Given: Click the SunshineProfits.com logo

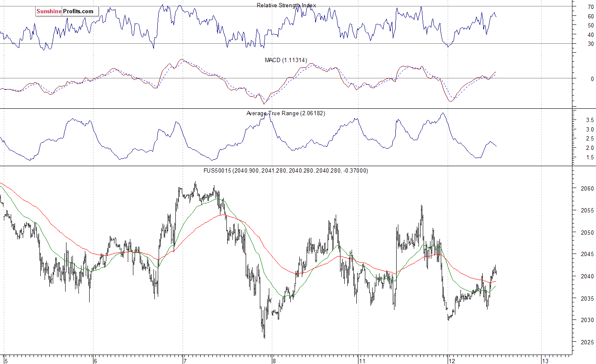Looking at the screenshot, I should tap(67, 12).
